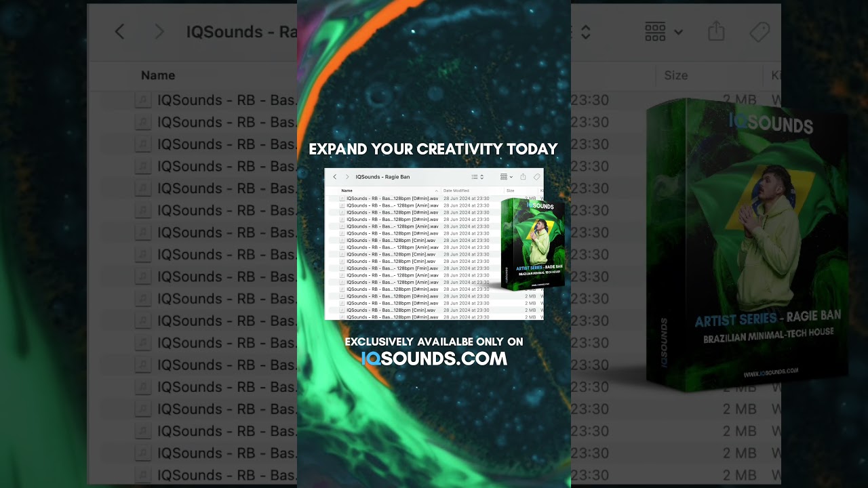Click the audio file icon of the [Fmin].wav row

click(x=342, y=268)
